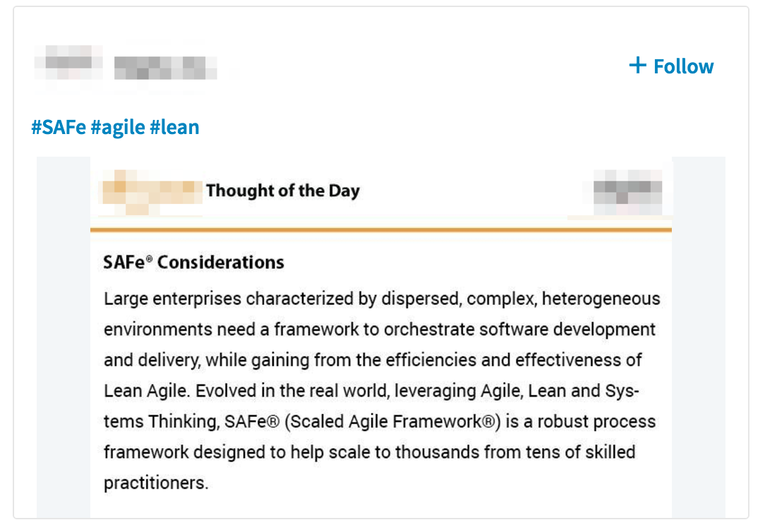
Task: Follow the post author
Action: click(x=682, y=66)
